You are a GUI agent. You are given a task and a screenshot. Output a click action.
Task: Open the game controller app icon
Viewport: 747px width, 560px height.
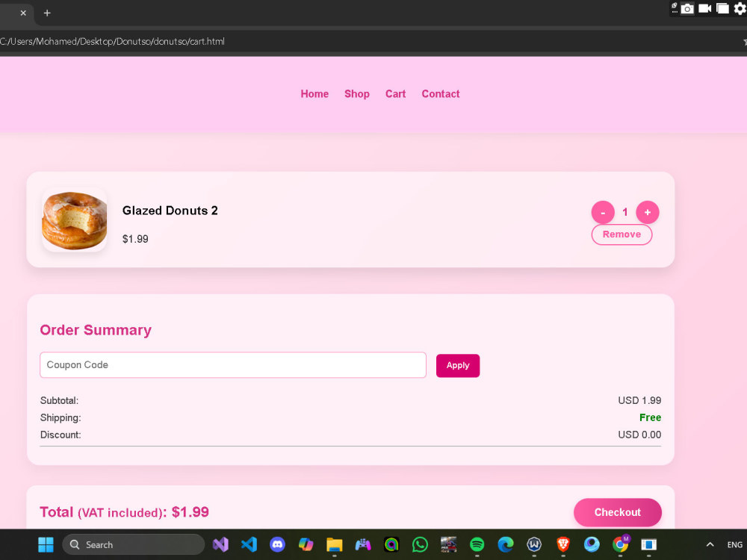(x=363, y=544)
